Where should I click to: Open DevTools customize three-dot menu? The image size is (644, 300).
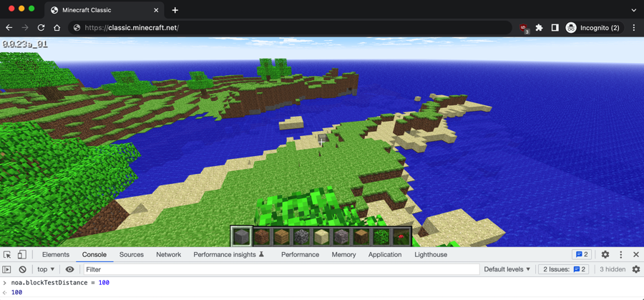[x=621, y=254]
